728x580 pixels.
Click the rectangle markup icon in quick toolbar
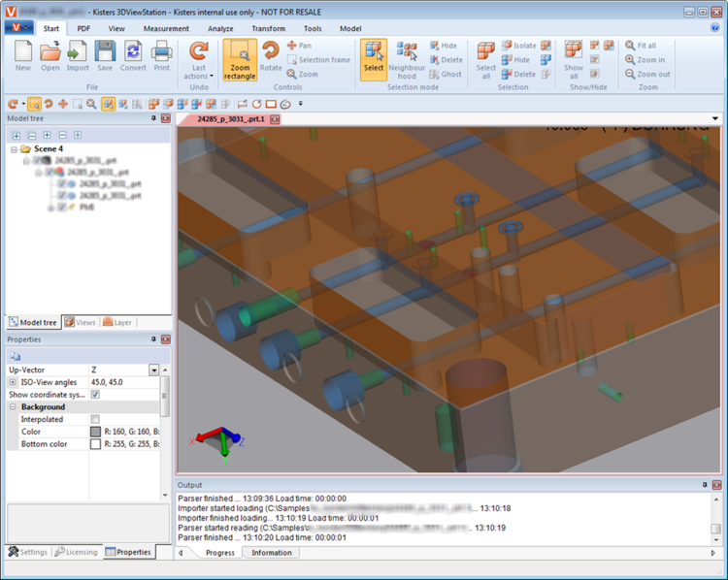click(271, 104)
